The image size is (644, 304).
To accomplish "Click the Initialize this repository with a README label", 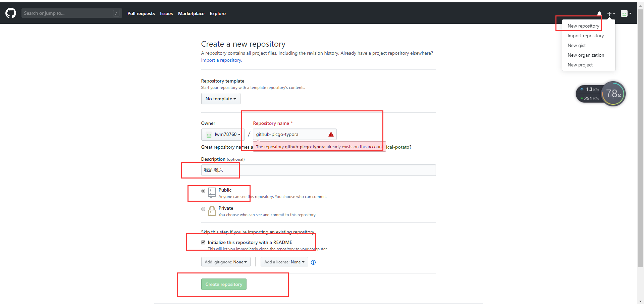I will tap(250, 242).
